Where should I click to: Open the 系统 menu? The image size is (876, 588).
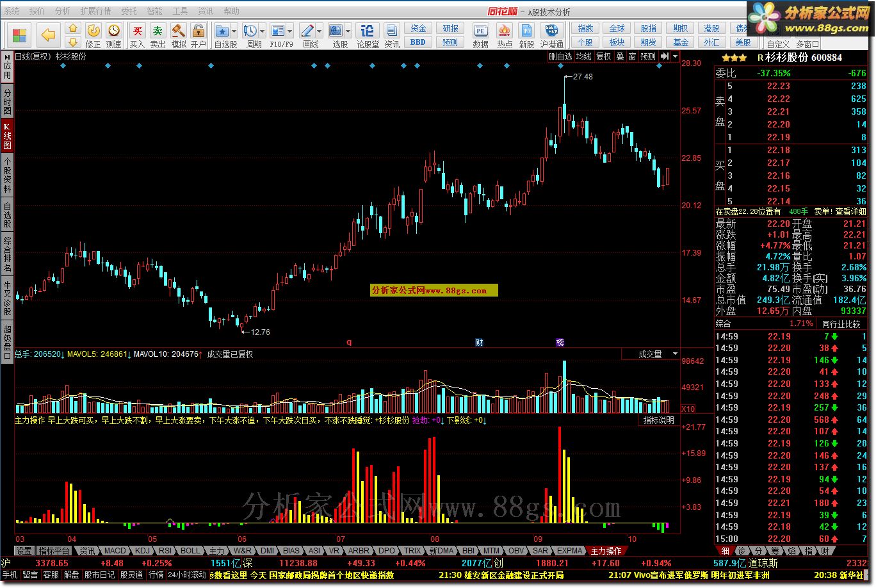(12, 12)
